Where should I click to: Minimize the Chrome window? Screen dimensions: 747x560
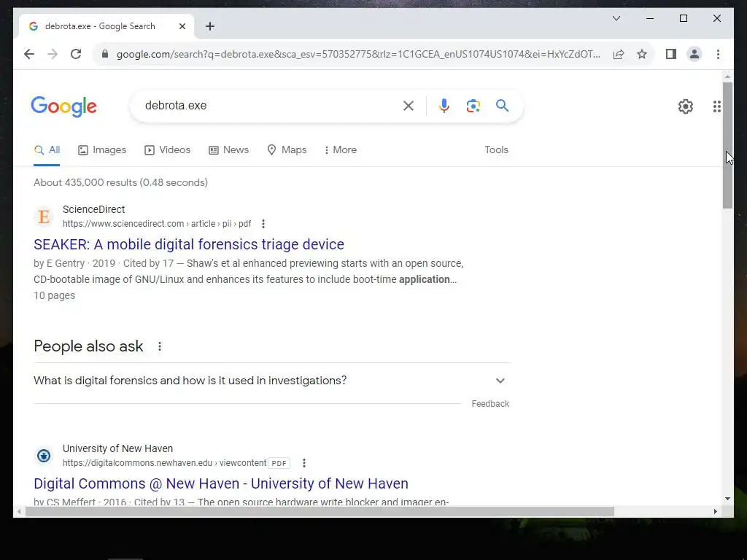click(x=650, y=18)
